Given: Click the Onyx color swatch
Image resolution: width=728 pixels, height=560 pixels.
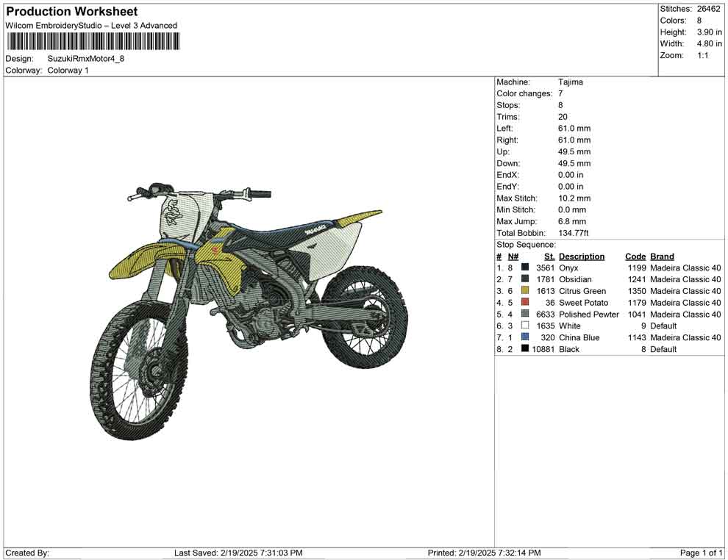Looking at the screenshot, I should coord(524,268).
